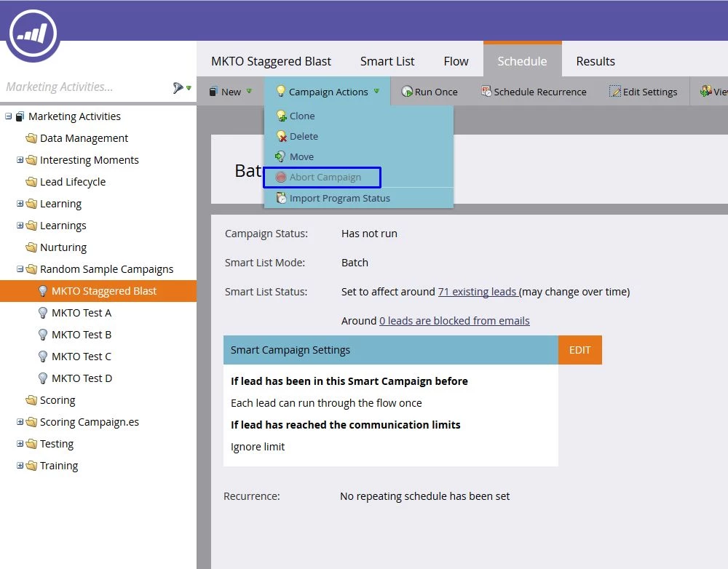
Task: Switch to the Schedule tab
Action: (x=522, y=60)
